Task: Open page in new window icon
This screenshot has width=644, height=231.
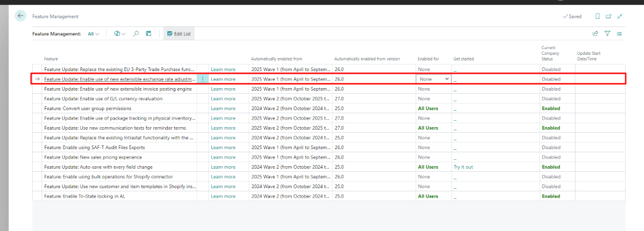Action: point(609,16)
